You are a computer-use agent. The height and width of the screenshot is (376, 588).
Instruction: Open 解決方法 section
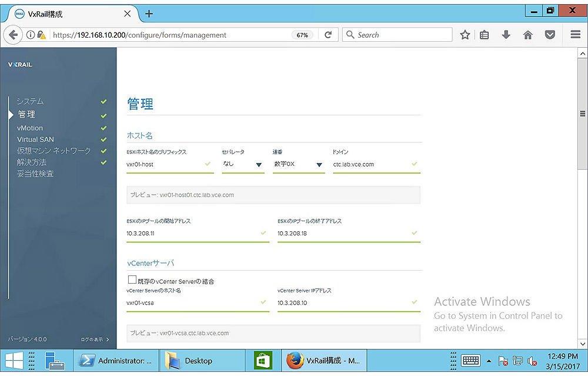click(32, 162)
